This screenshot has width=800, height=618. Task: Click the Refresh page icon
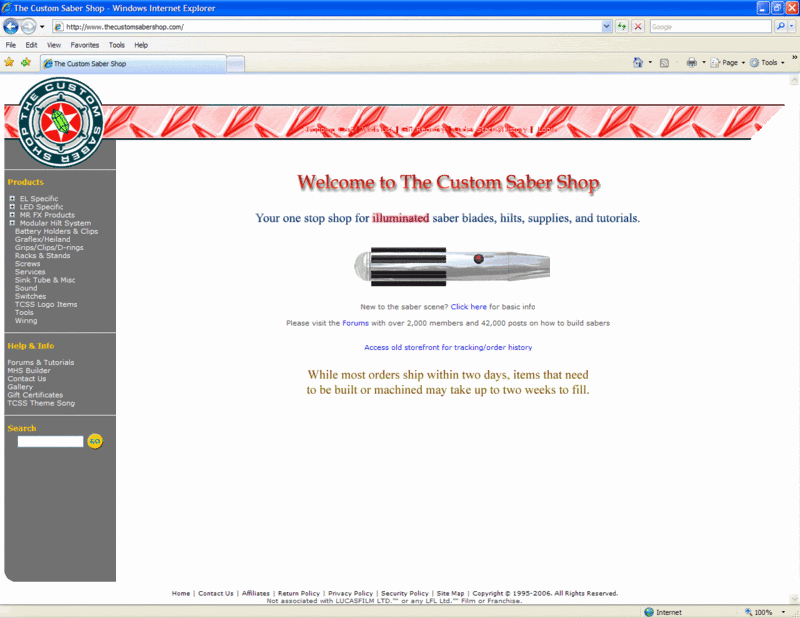(622, 27)
